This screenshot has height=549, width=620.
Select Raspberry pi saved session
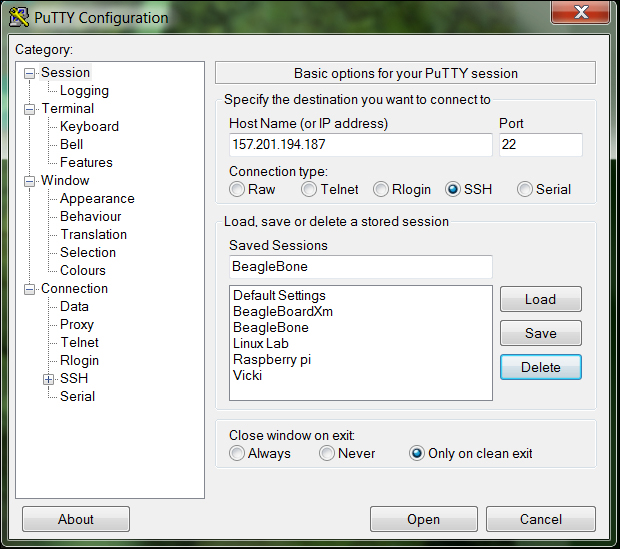272,360
